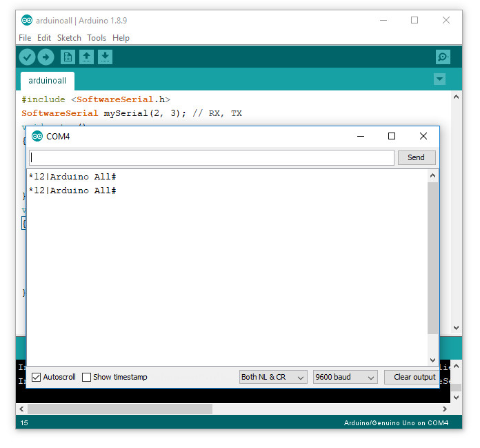Close the main Arduino IDE window
This screenshot has height=448, width=480.
(x=446, y=20)
